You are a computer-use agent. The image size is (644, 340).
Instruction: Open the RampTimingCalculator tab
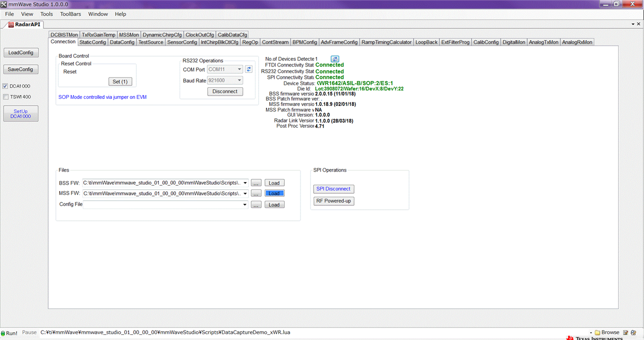386,42
